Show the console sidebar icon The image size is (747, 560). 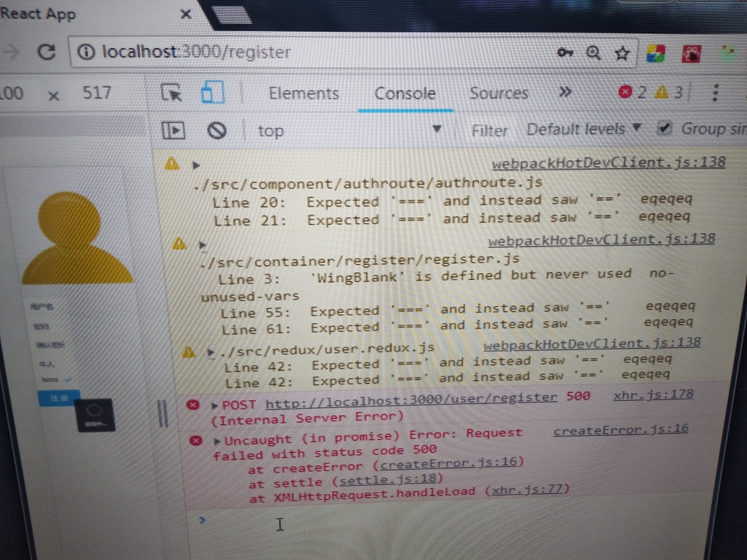(173, 130)
